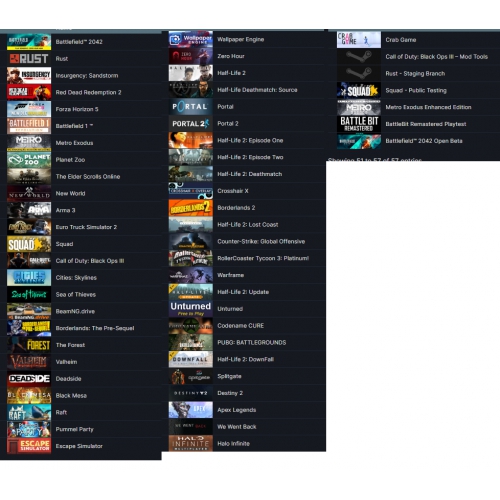The height and width of the screenshot is (500, 500).
Task: Click 'Half-Life 2: Update' title
Action: (x=243, y=292)
